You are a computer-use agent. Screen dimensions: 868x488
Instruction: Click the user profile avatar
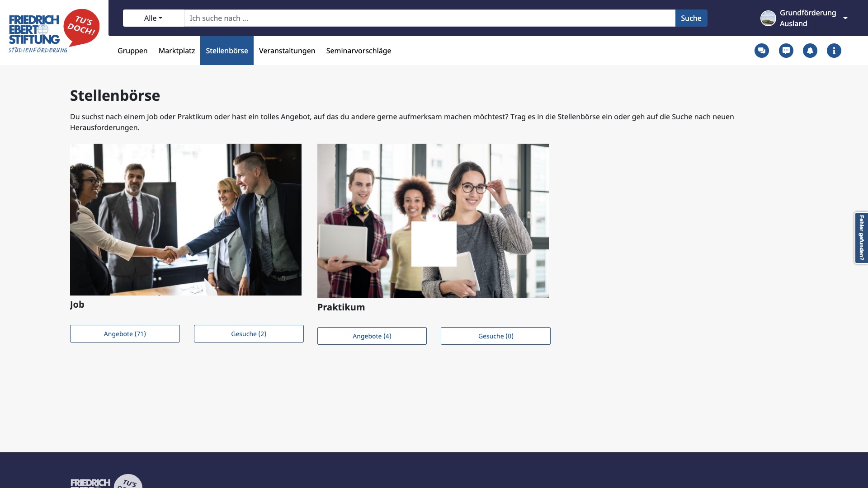coord(768,18)
